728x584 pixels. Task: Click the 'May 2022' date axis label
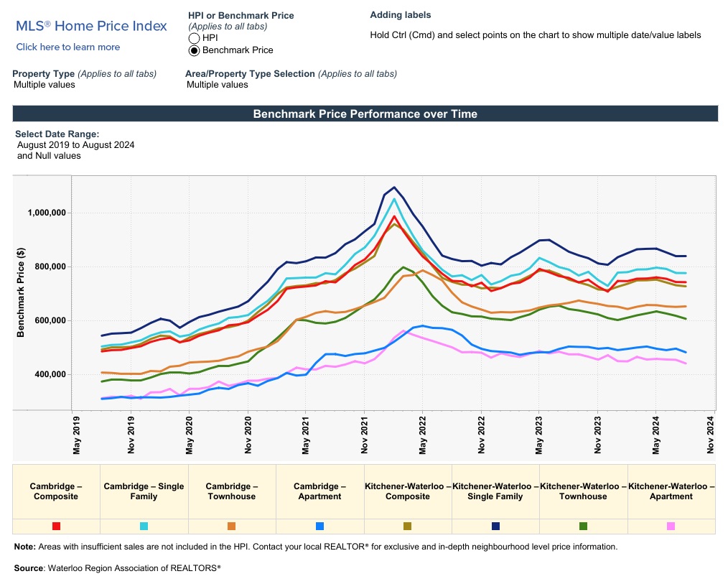tap(423, 433)
